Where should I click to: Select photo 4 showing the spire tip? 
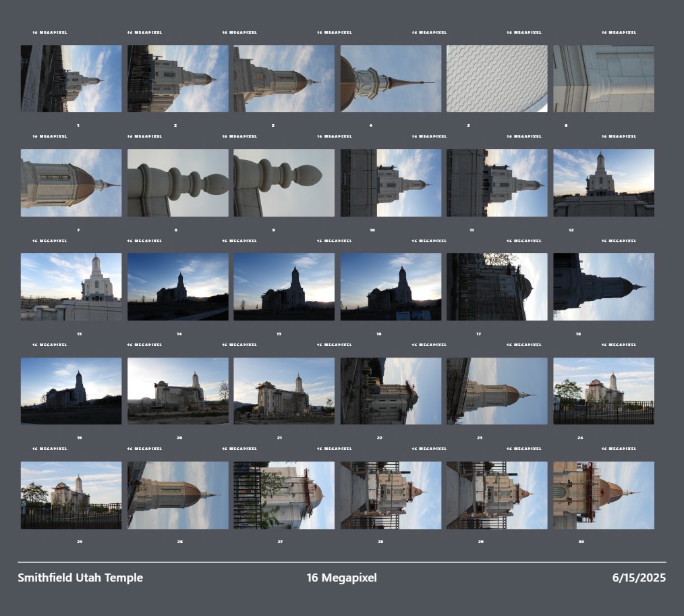[x=391, y=78]
